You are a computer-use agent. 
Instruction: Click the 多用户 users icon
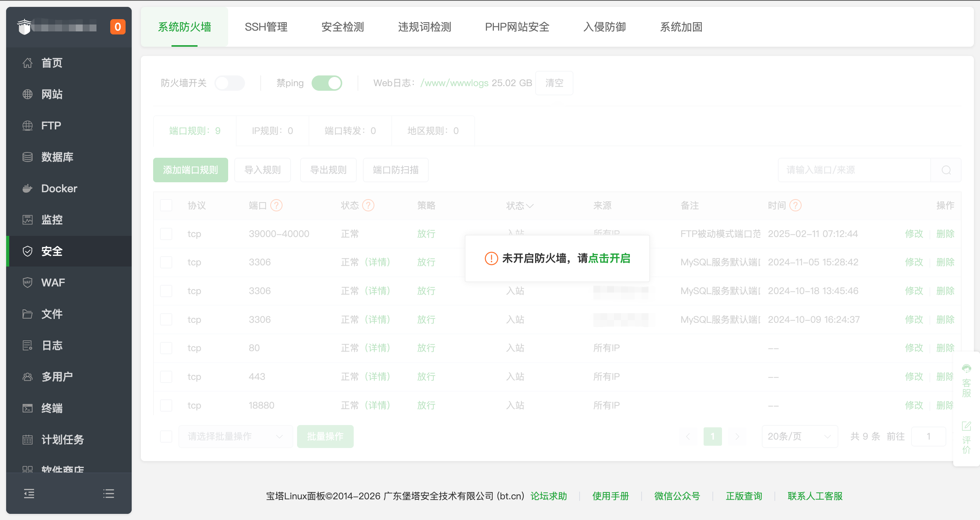(28, 377)
